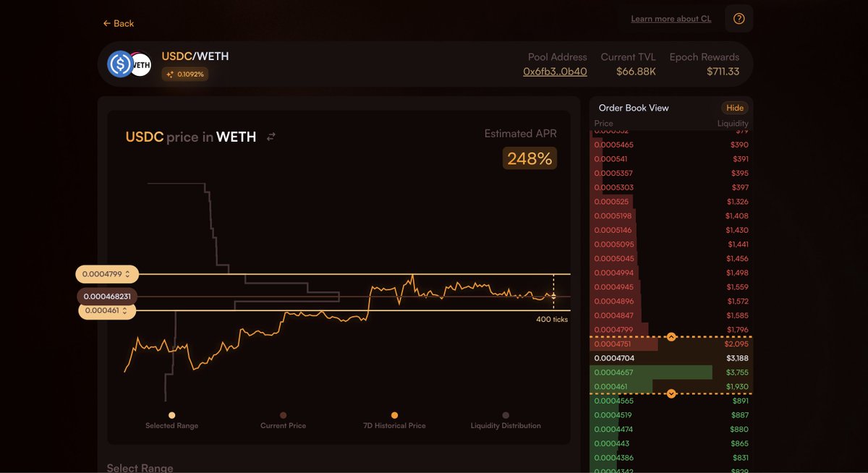Select order book row 0.0004519

671,415
